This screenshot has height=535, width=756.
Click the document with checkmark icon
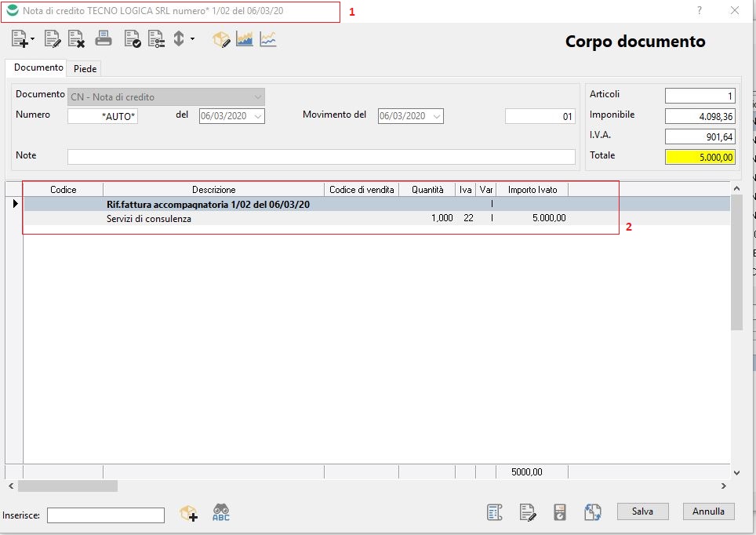(133, 38)
